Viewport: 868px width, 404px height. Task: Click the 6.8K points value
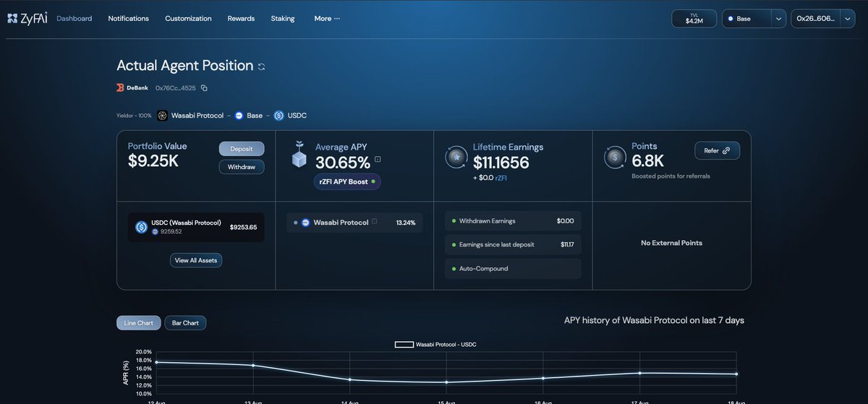click(647, 161)
